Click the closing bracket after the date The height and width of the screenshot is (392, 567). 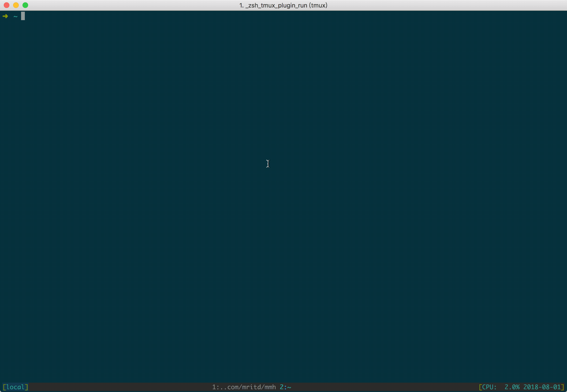click(563, 387)
